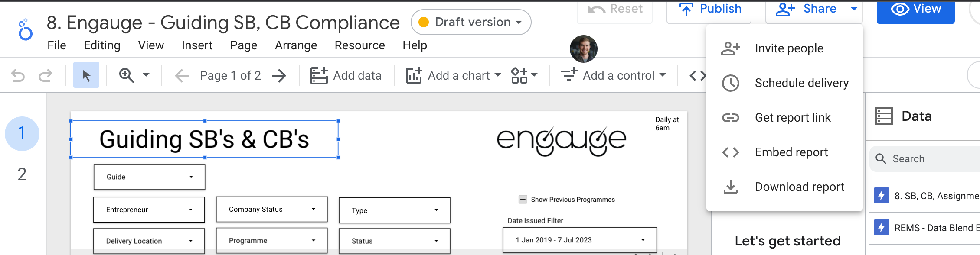
Task: Select Schedule delivery from share menu
Action: (x=801, y=83)
